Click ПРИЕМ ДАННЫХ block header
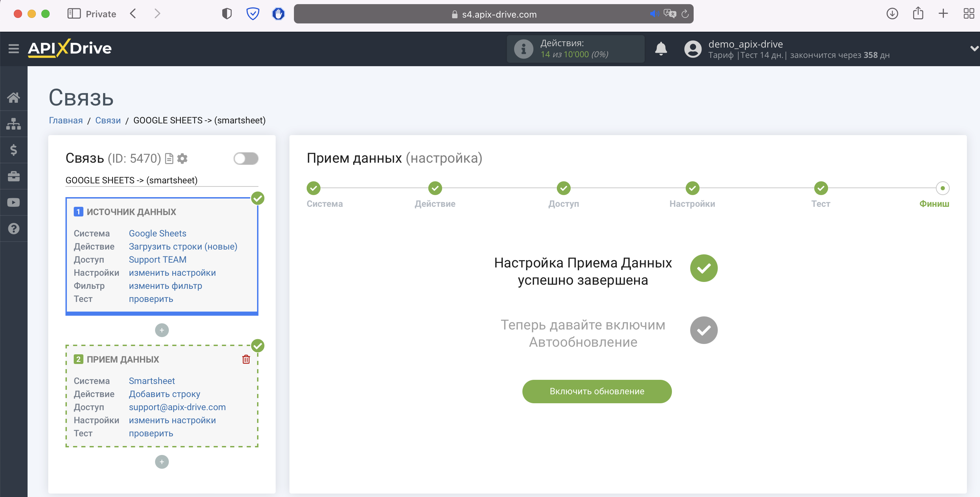Image resolution: width=980 pixels, height=497 pixels. [x=123, y=359]
